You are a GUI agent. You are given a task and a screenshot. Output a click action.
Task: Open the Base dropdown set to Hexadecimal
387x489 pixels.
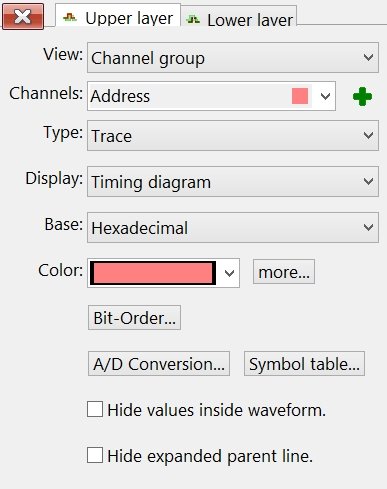[233, 227]
